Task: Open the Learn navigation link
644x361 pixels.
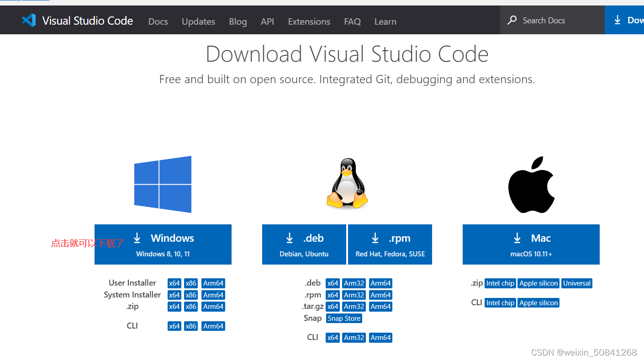Action: pyautogui.click(x=385, y=21)
